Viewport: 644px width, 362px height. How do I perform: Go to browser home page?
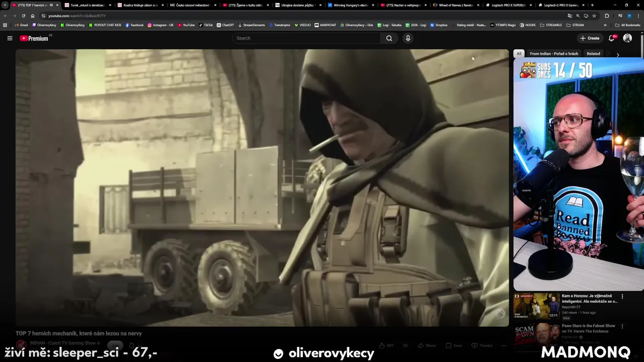(33, 16)
